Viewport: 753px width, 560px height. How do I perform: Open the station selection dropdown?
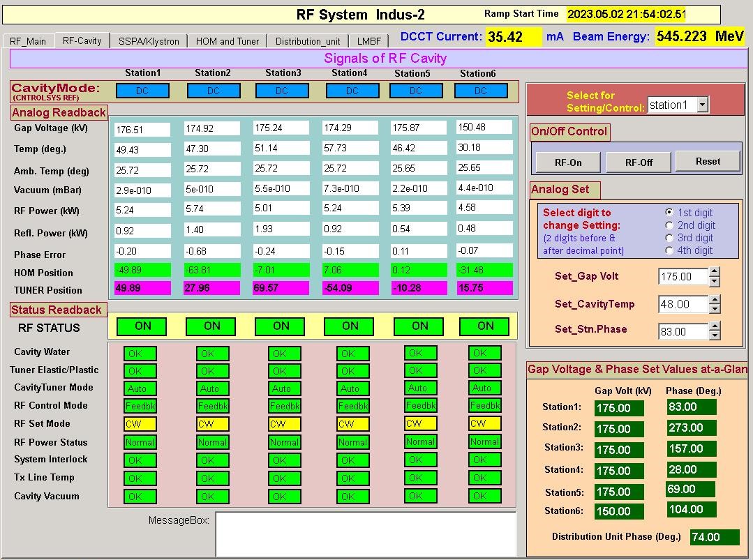coord(703,105)
